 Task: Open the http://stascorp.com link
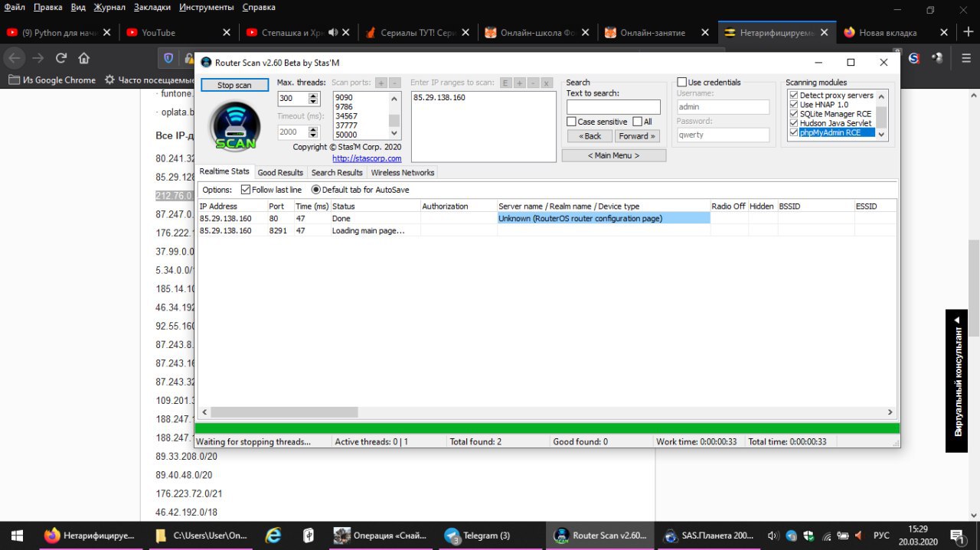tap(367, 158)
